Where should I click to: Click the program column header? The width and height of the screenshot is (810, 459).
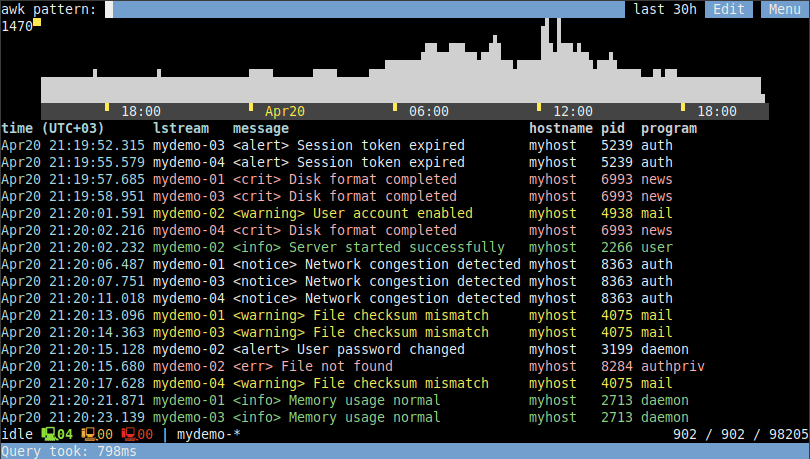(x=669, y=128)
